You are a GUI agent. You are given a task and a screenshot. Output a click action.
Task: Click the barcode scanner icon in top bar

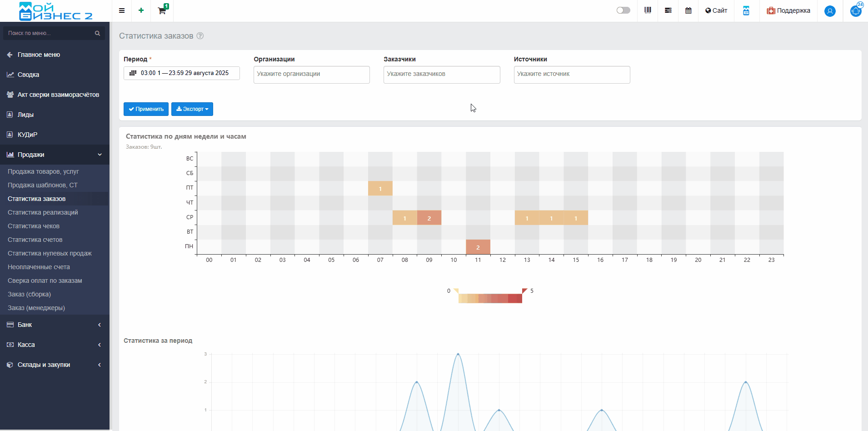point(648,10)
